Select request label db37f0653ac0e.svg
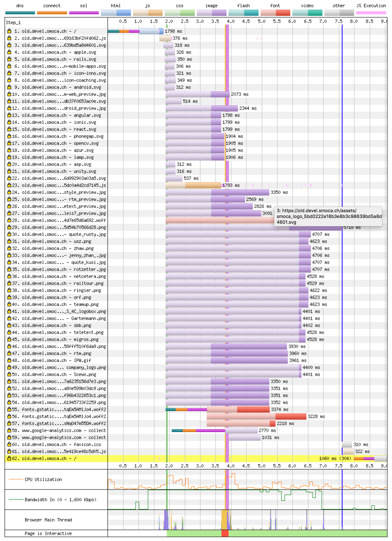Screen dimensions: 392x541 (x=64, y=101)
